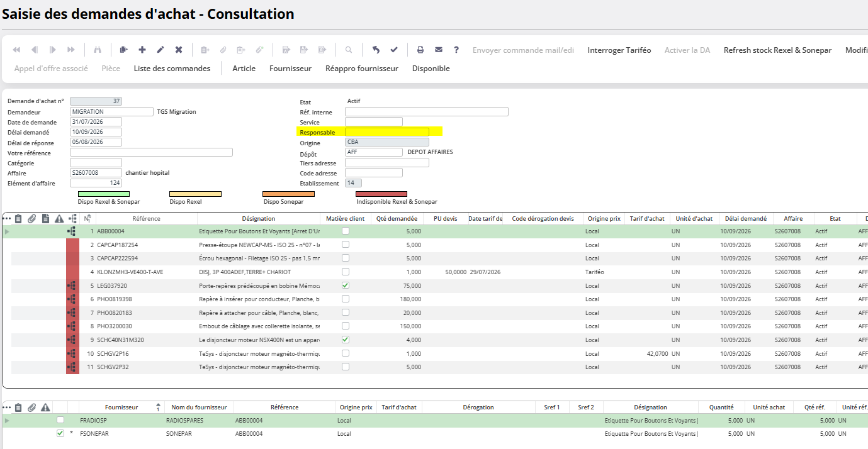Click the checkmark validate icon in toolbar
Viewport: 868px width, 449px height.
(x=394, y=50)
